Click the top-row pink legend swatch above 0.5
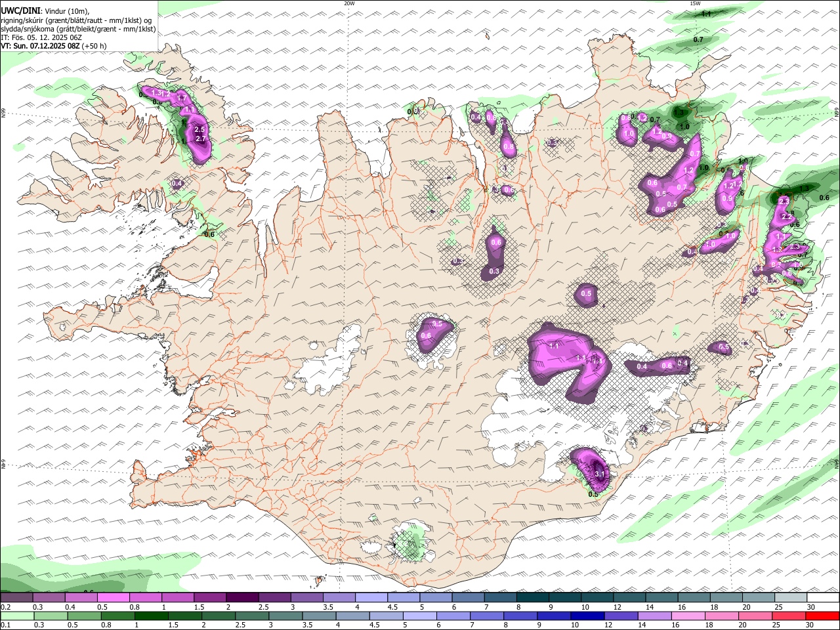 pos(113,598)
